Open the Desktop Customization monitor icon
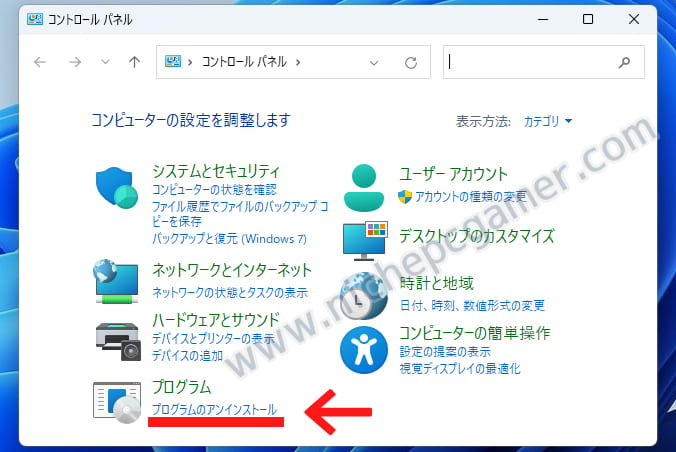Screen dimensions: 676x452 click(365, 241)
